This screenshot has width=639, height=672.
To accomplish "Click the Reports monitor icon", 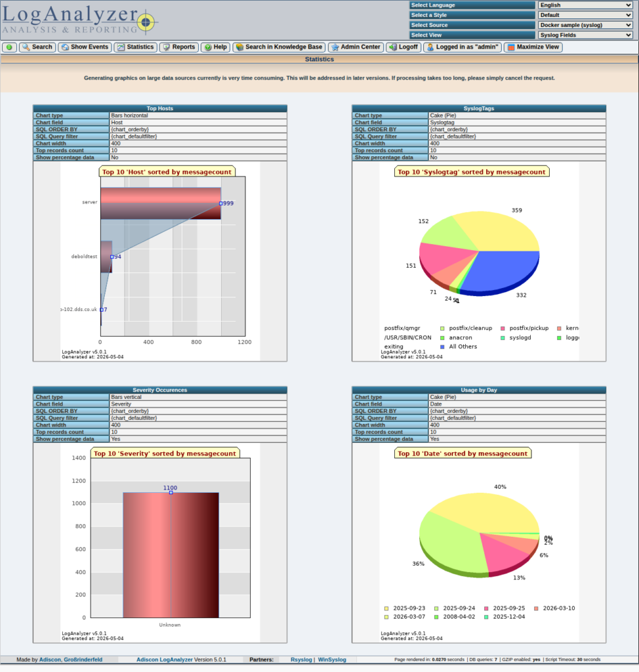I will pos(167,47).
